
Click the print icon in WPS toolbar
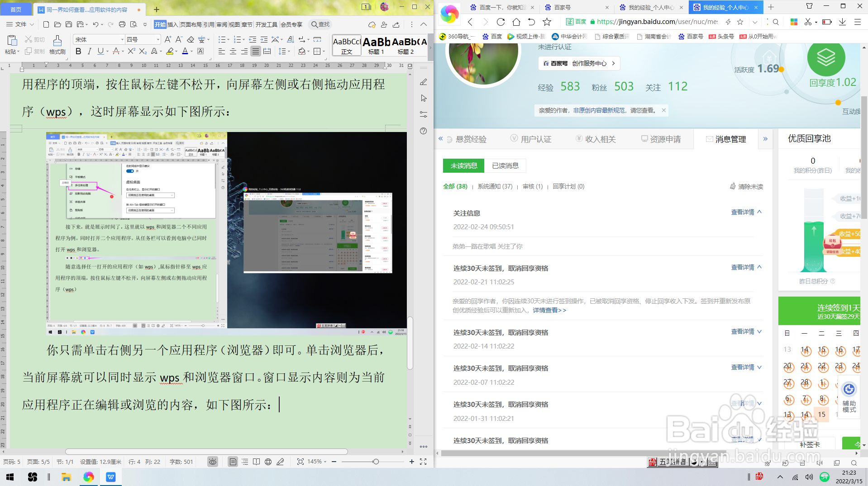click(x=122, y=24)
